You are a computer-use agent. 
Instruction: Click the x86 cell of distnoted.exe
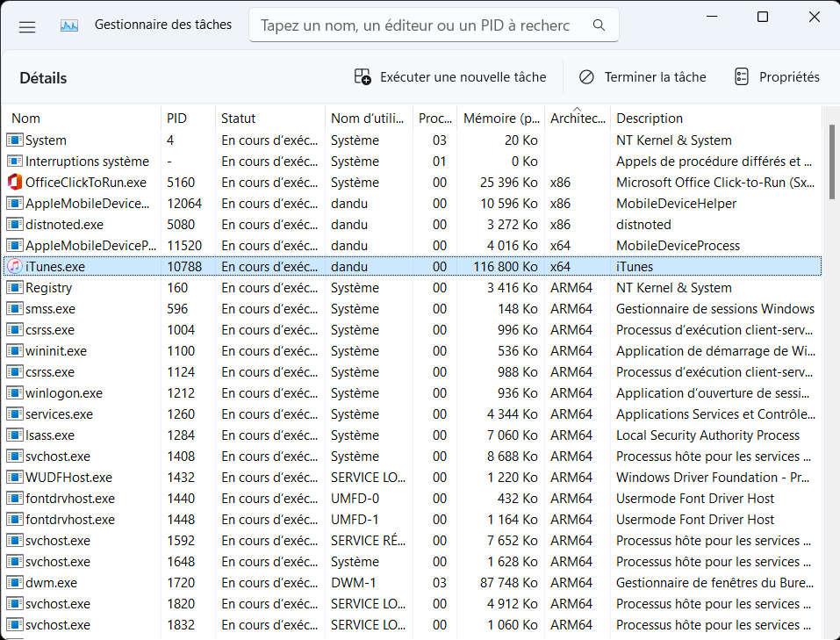[x=560, y=225]
